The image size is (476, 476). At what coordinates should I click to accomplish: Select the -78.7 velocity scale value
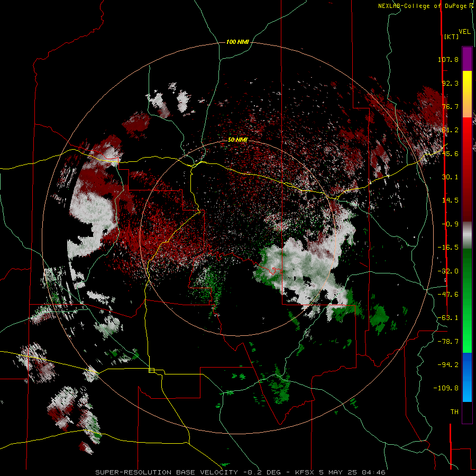tap(448, 342)
